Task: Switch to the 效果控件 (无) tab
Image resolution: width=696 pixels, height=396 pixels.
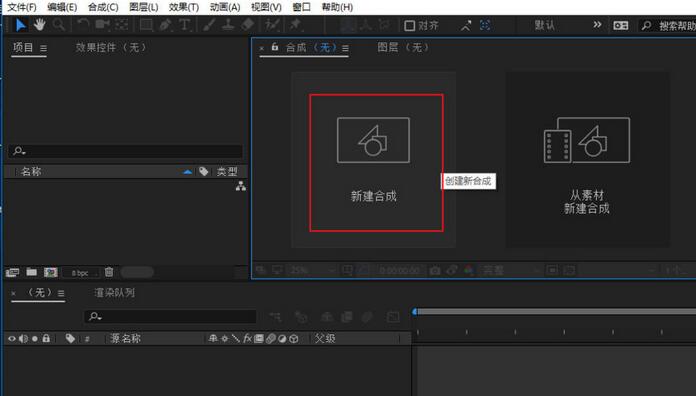Action: 111,48
